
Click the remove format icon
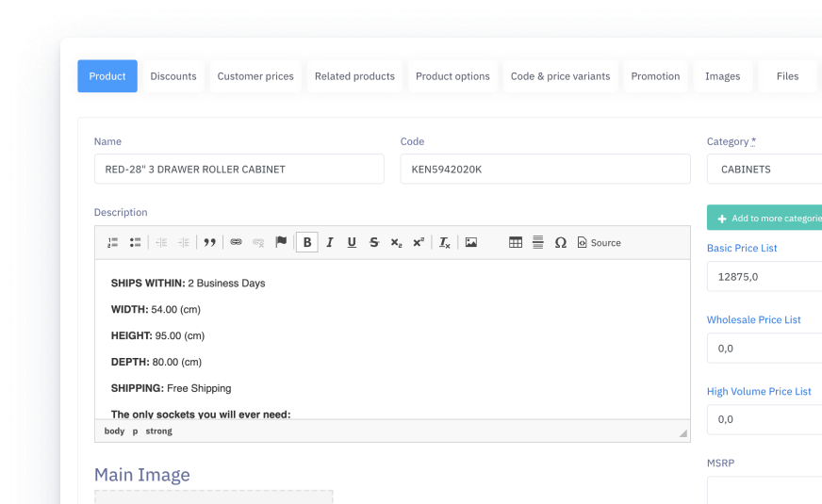click(x=445, y=242)
